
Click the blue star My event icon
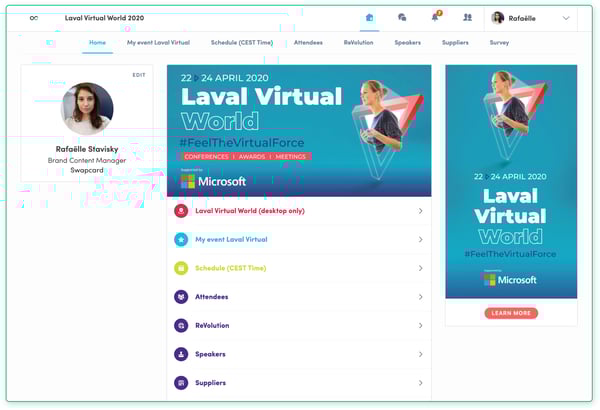click(x=181, y=240)
